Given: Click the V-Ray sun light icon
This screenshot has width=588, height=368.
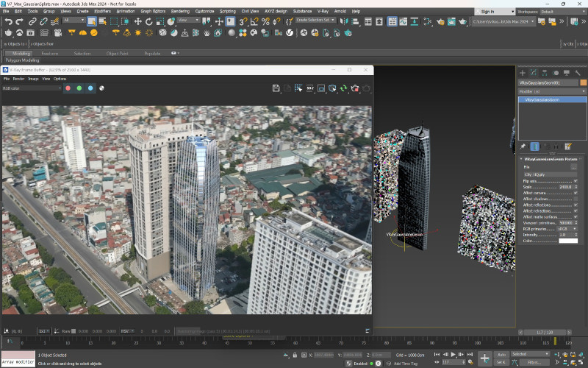Looking at the screenshot, I should click(138, 33).
